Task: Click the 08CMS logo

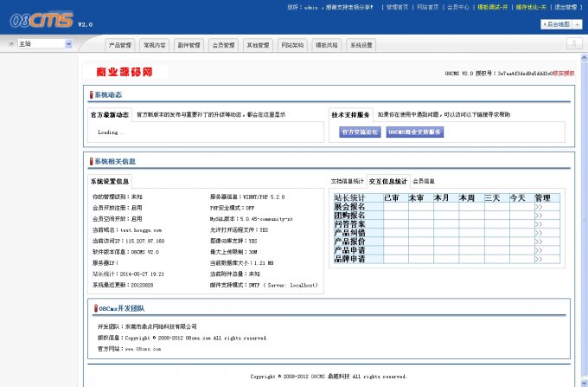Action: [42, 20]
